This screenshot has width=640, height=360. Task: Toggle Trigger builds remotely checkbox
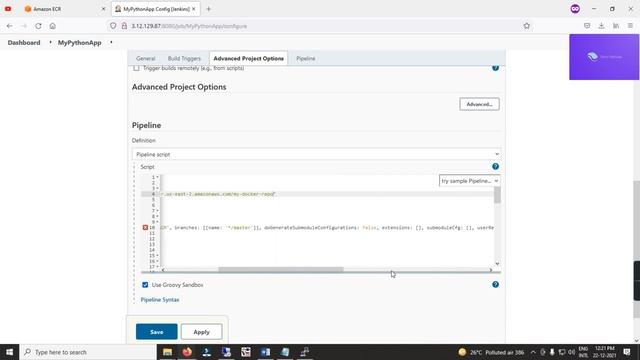(x=136, y=68)
